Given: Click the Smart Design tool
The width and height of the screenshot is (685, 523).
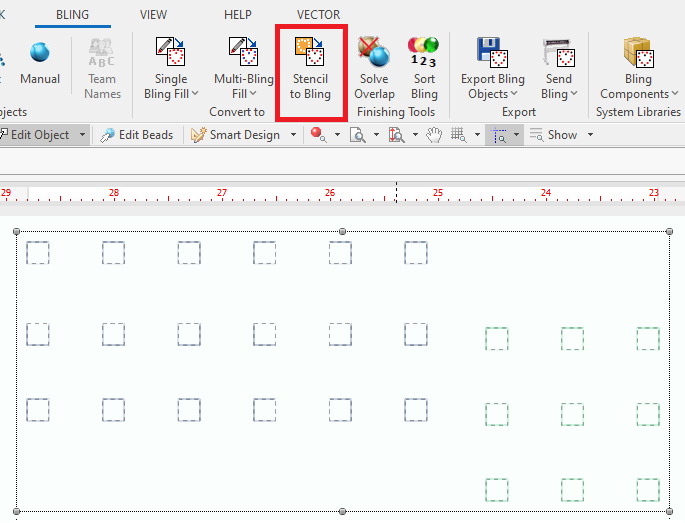Looking at the screenshot, I should pyautogui.click(x=244, y=135).
